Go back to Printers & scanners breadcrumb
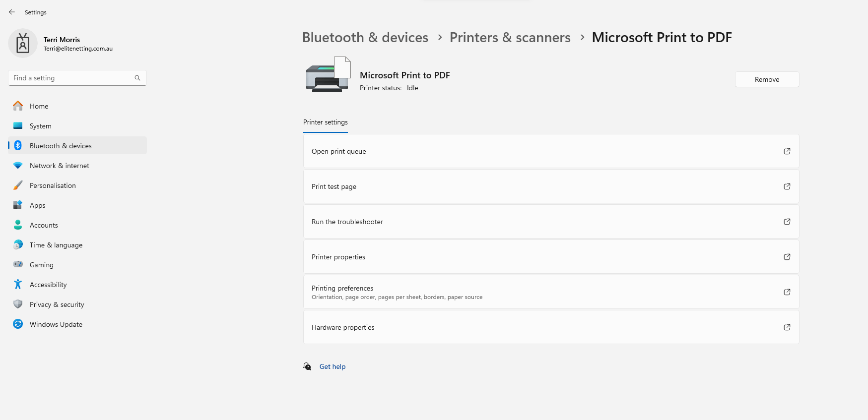This screenshot has width=868, height=420. (x=510, y=37)
